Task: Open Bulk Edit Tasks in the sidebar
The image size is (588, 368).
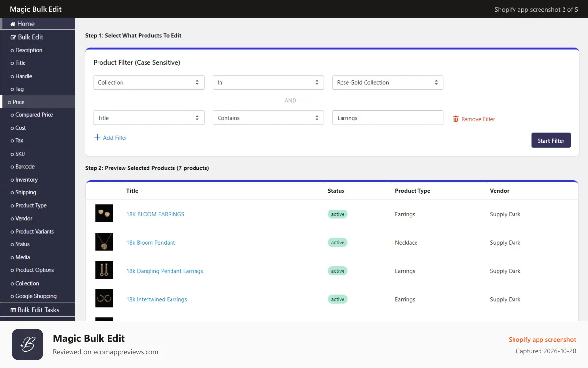Action: coord(38,310)
